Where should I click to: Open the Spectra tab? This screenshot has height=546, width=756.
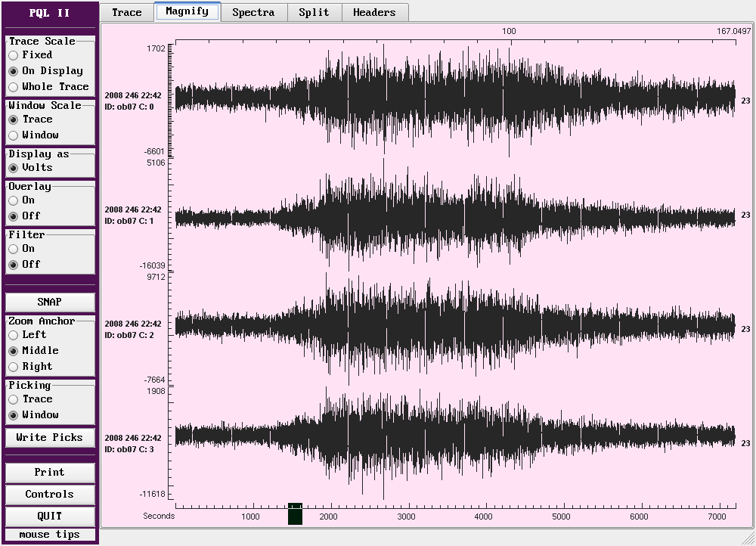click(x=253, y=12)
